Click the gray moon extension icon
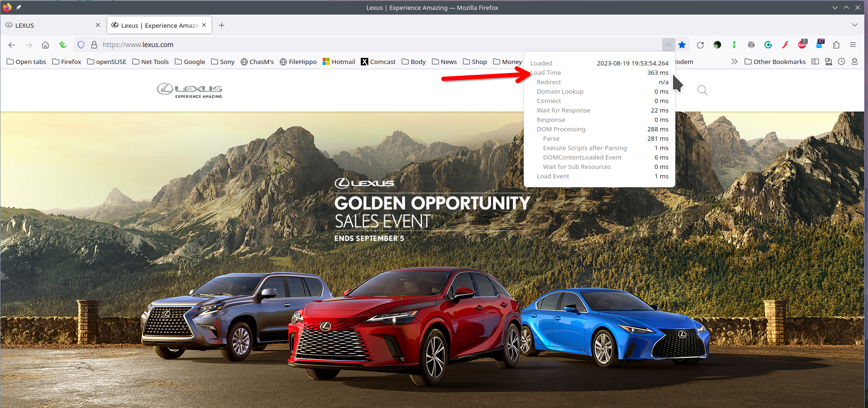 751,45
